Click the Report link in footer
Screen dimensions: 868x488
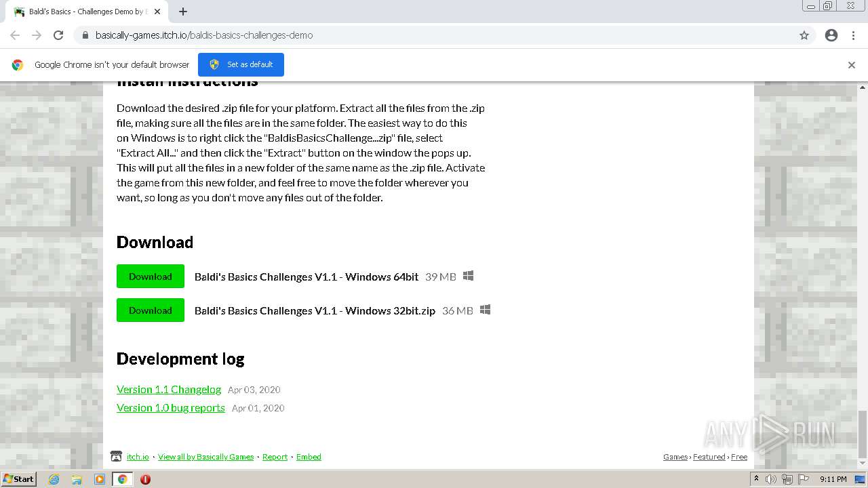click(275, 457)
